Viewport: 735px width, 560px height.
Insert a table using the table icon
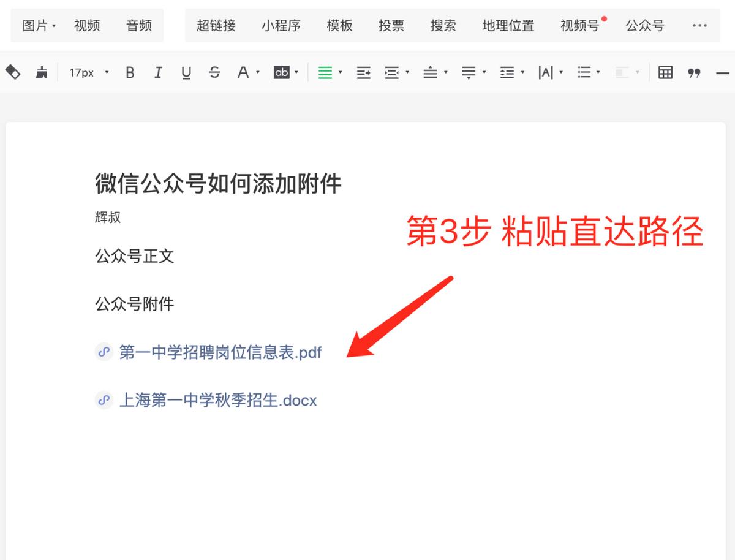665,72
